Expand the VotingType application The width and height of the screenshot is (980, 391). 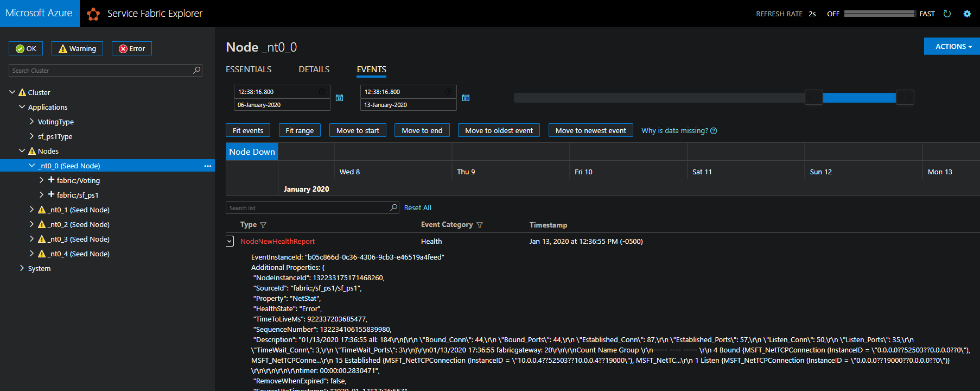(32, 122)
